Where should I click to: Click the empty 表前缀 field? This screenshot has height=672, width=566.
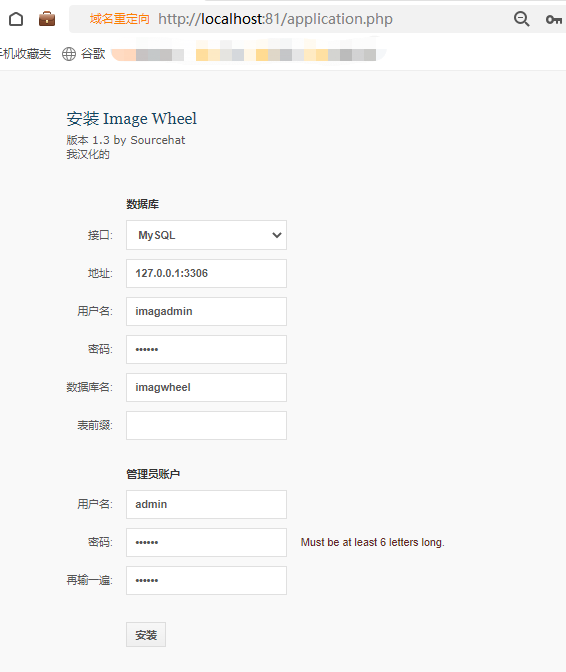207,426
